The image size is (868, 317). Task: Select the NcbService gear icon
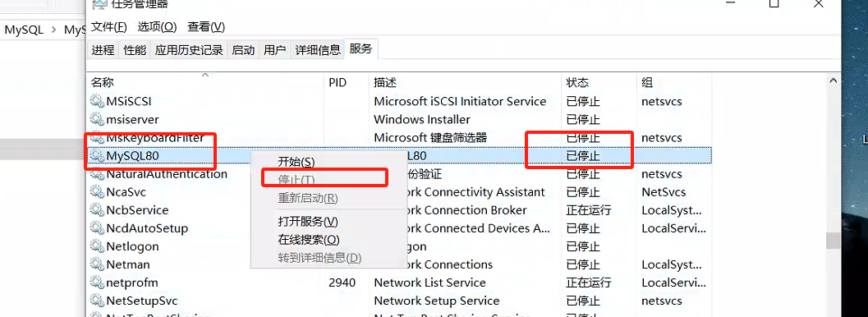tap(98, 210)
